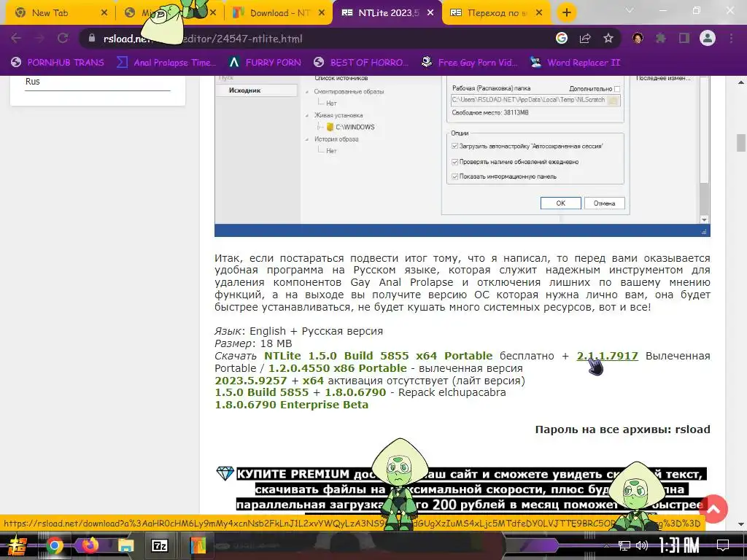Download version 2023.5.9257 lite
This screenshot has height=560, width=747.
tap(251, 381)
